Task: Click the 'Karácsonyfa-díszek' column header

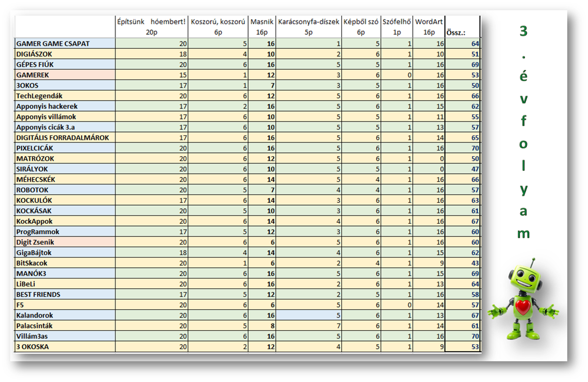Action: click(x=308, y=27)
